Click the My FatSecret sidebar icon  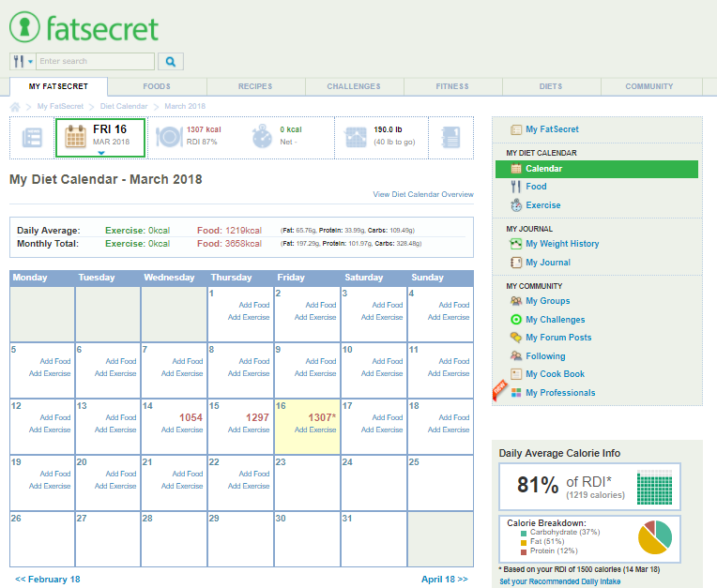[516, 129]
